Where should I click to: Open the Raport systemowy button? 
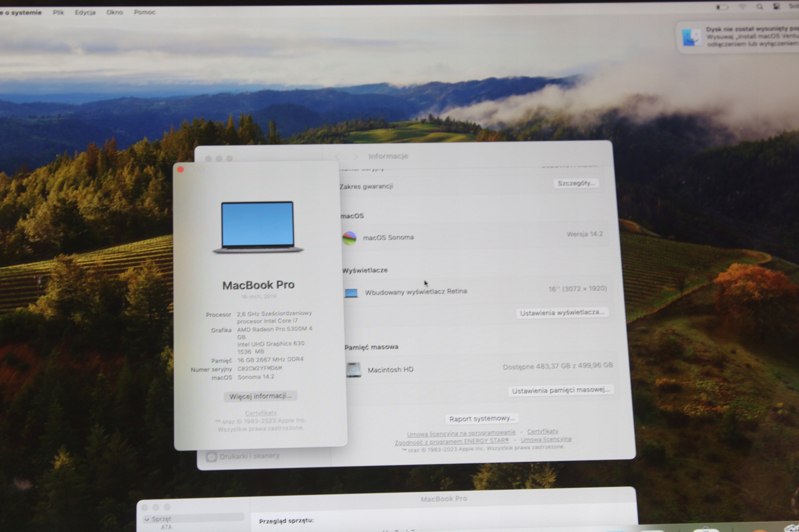pyautogui.click(x=482, y=419)
